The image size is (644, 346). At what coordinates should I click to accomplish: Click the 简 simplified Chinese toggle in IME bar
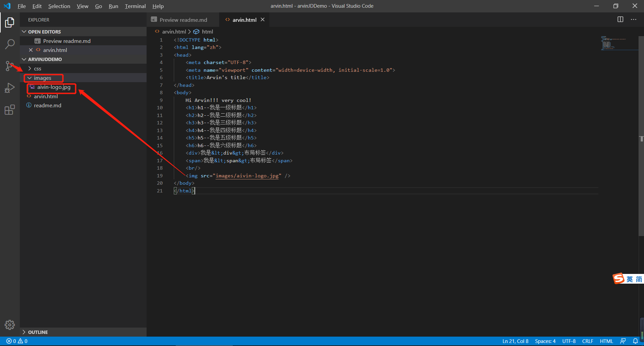639,279
